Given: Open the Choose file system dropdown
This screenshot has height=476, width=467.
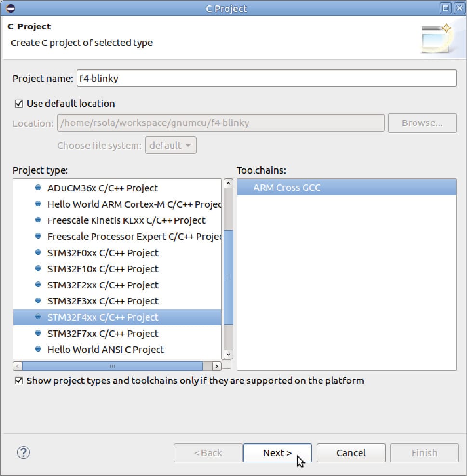Looking at the screenshot, I should click(171, 146).
